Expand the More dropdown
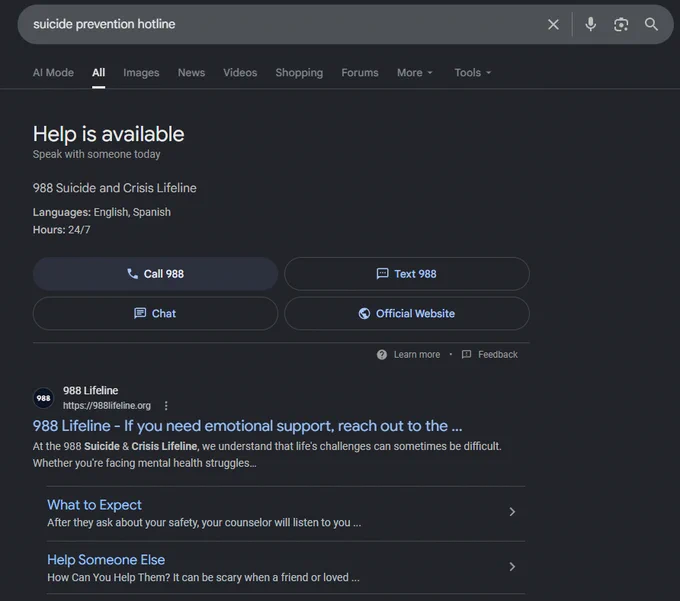This screenshot has width=680, height=601. 415,72
